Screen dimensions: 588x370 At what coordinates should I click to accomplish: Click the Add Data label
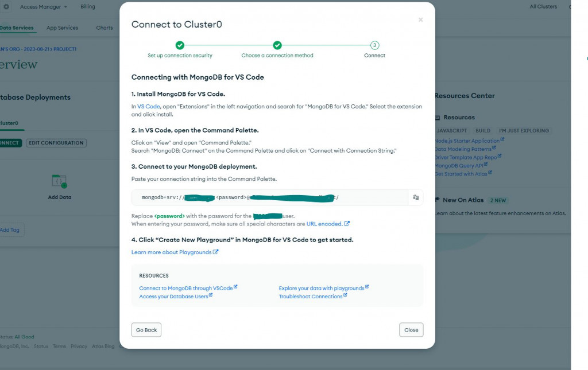coord(60,197)
